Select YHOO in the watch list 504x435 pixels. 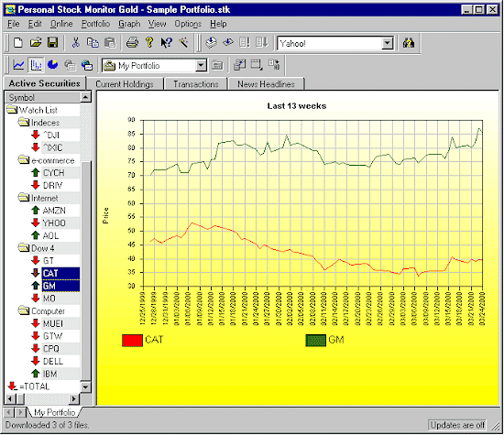point(54,223)
